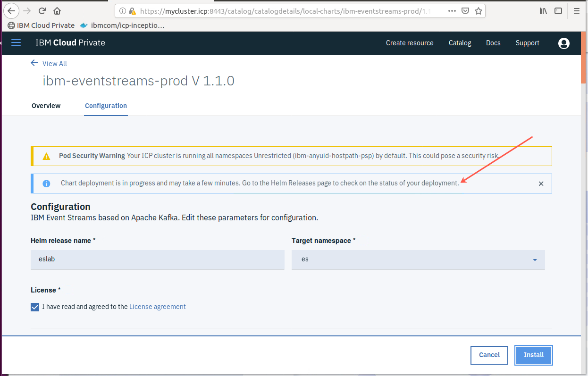Click the padlock security icon
588x376 pixels.
pyautogui.click(x=132, y=11)
